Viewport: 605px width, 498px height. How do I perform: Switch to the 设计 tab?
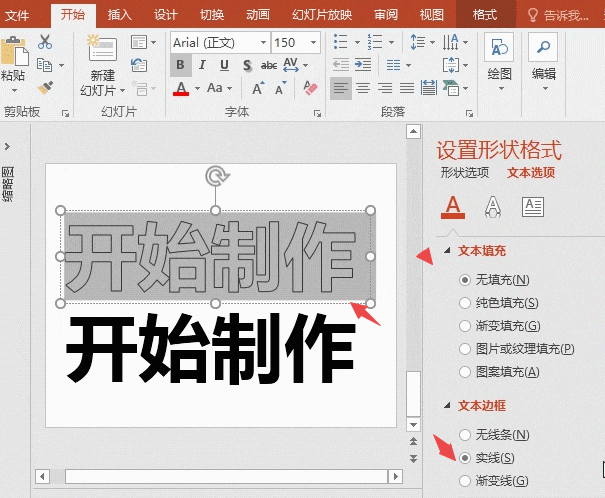click(x=166, y=15)
